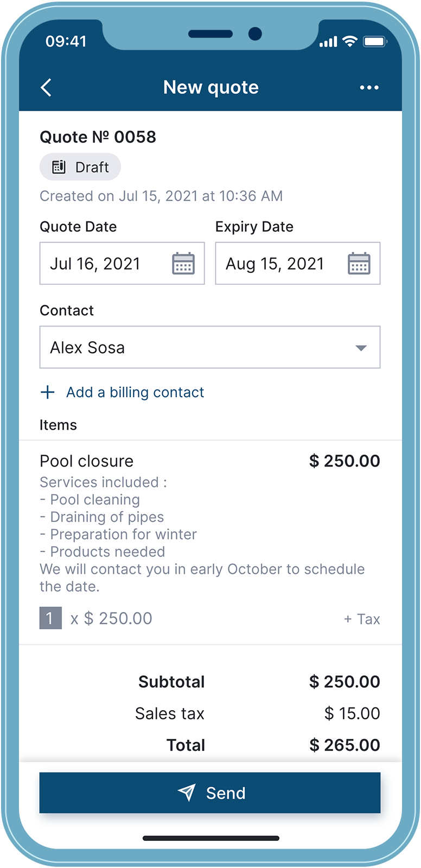Toggle the + Tax option on item
The height and width of the screenshot is (868, 421).
(362, 619)
